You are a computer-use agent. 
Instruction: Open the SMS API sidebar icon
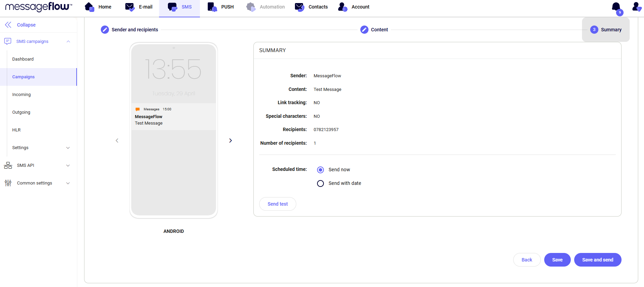click(x=8, y=165)
